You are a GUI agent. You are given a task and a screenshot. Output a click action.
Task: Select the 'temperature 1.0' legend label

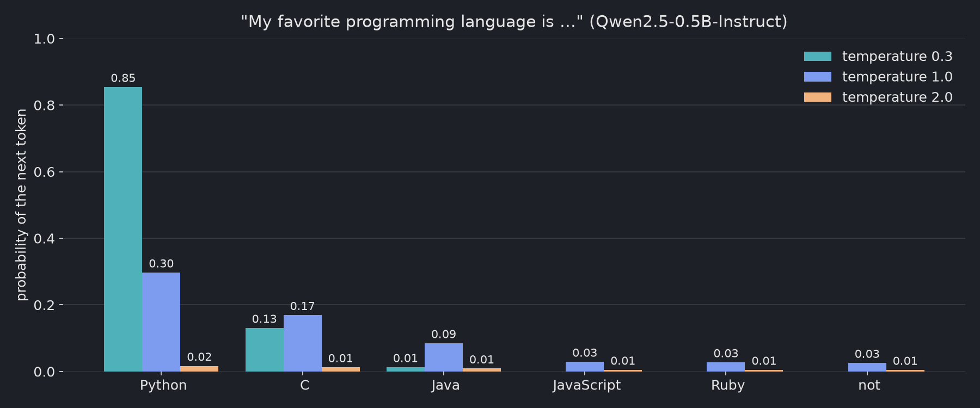tap(897, 77)
